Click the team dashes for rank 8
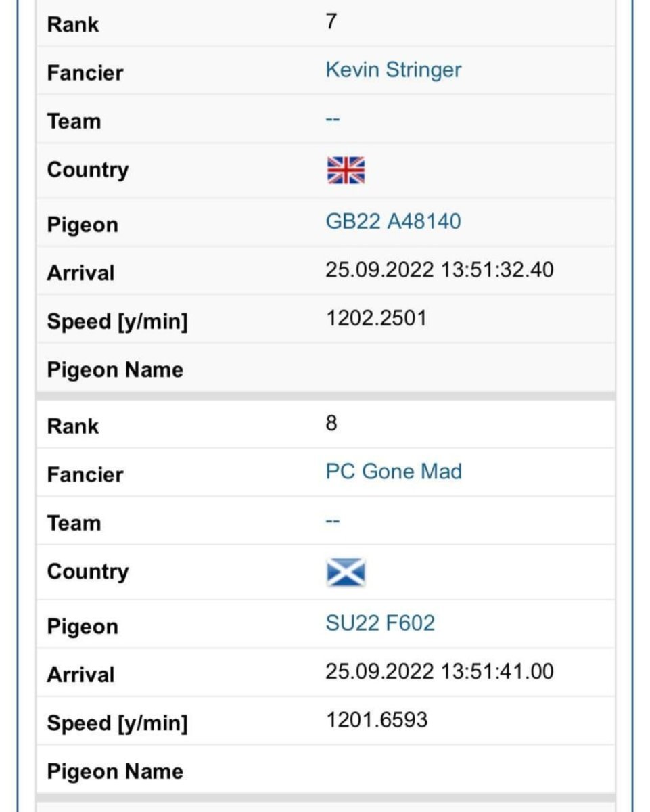This screenshot has width=650, height=812. point(333,521)
